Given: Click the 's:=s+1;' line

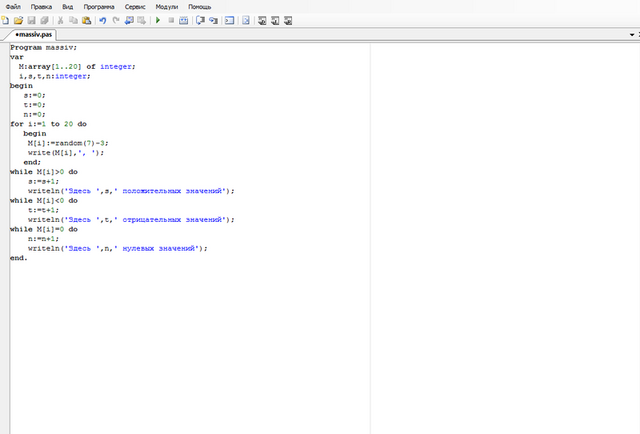Looking at the screenshot, I should 43,181.
